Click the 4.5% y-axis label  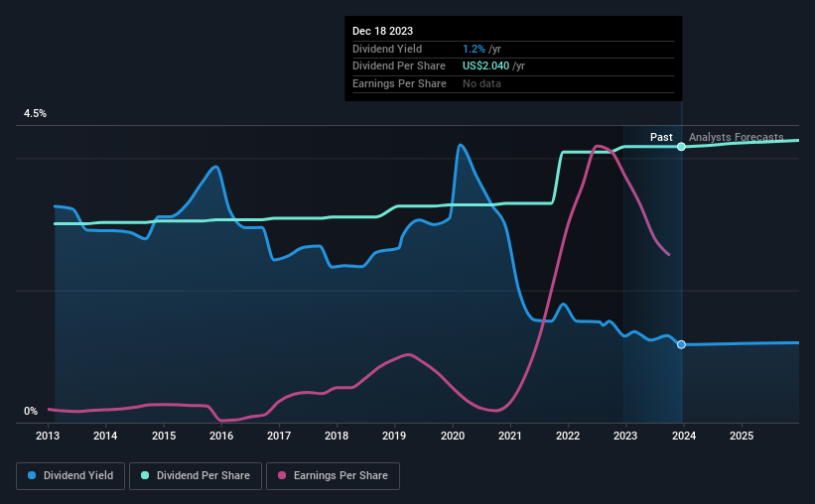pyautogui.click(x=35, y=114)
